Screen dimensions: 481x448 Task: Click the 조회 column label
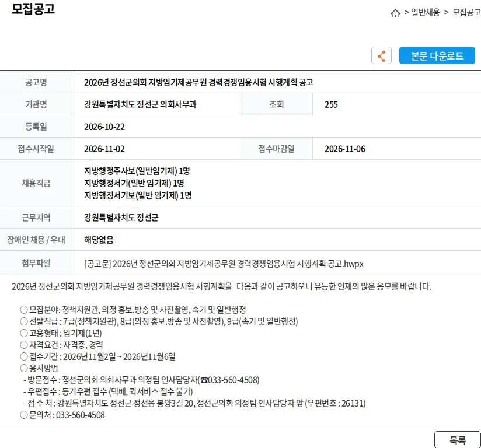pyautogui.click(x=276, y=104)
